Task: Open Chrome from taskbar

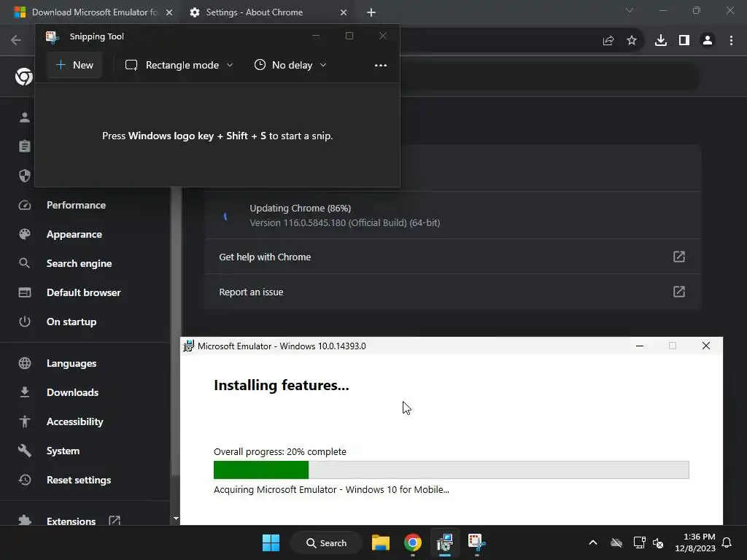Action: click(413, 542)
